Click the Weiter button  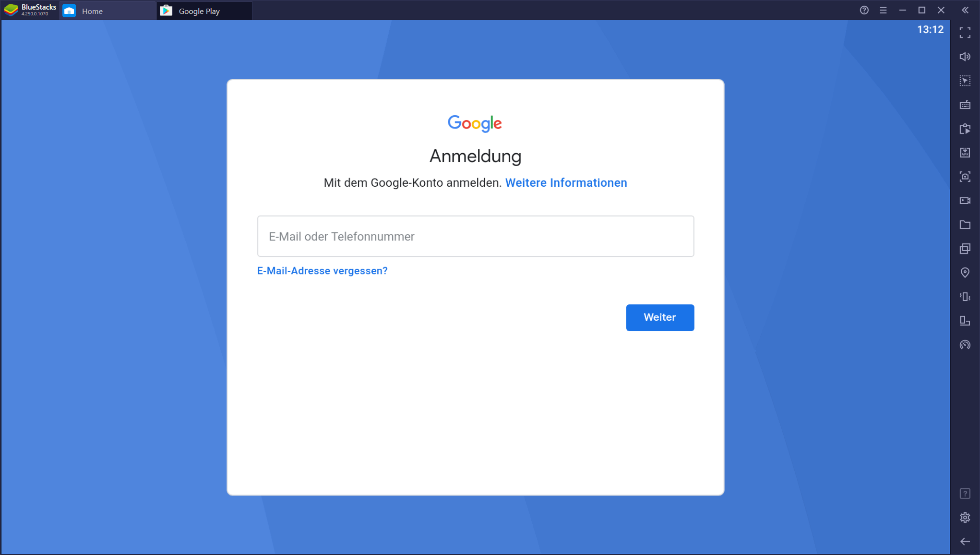click(660, 317)
